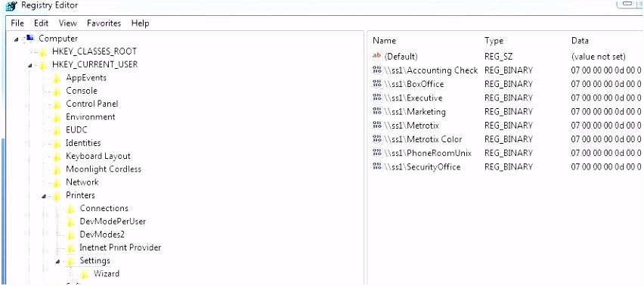Open the Help menu

point(140,23)
